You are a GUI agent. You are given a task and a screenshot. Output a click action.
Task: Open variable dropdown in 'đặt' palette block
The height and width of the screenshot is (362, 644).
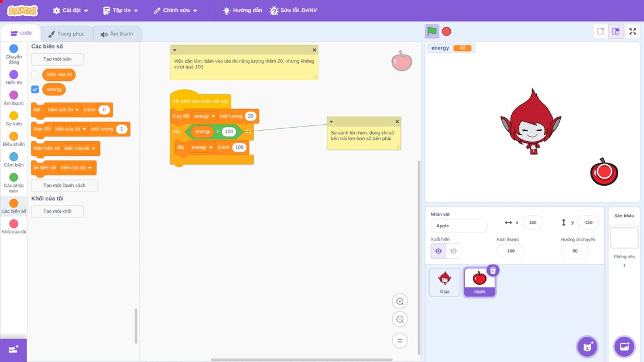[63, 110]
